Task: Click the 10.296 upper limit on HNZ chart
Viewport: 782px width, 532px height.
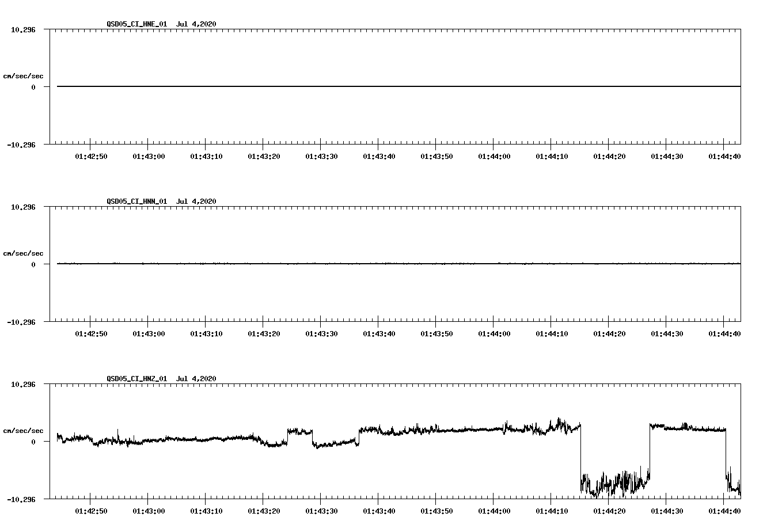Action: pos(23,384)
